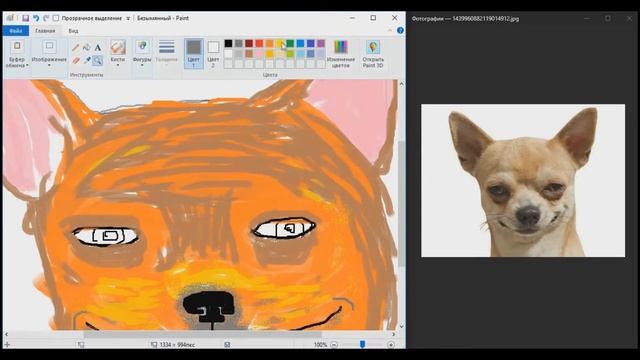Click the Brushes (Кисти) icon
This screenshot has width=640, height=360.
[118, 47]
